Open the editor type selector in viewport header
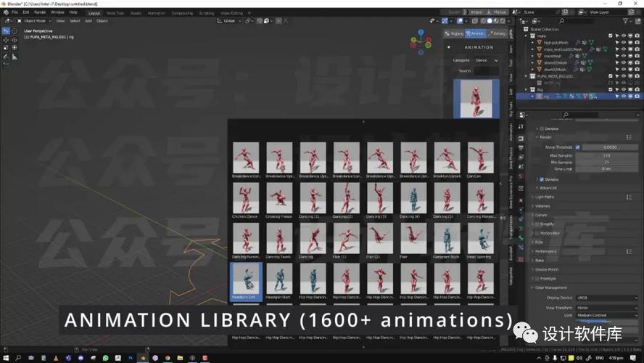 tap(8, 20)
